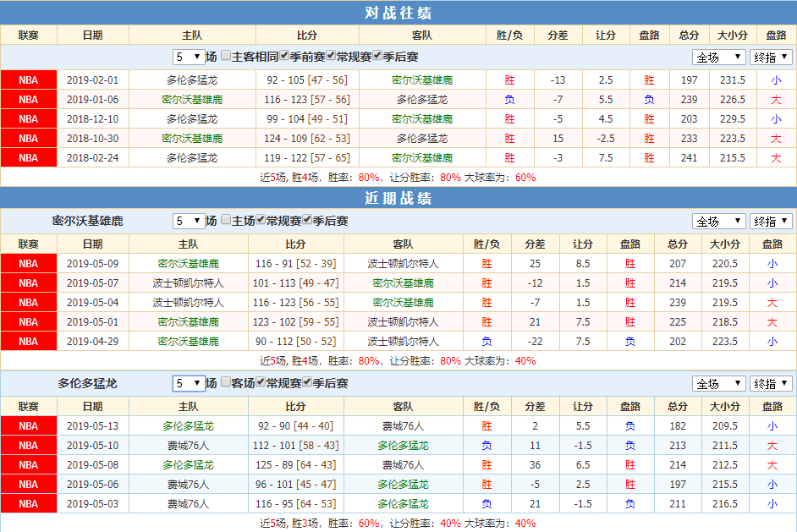This screenshot has width=797, height=532.
Task: Click 分差 value 36 in 2019-05-08 row
Action: coord(536,465)
